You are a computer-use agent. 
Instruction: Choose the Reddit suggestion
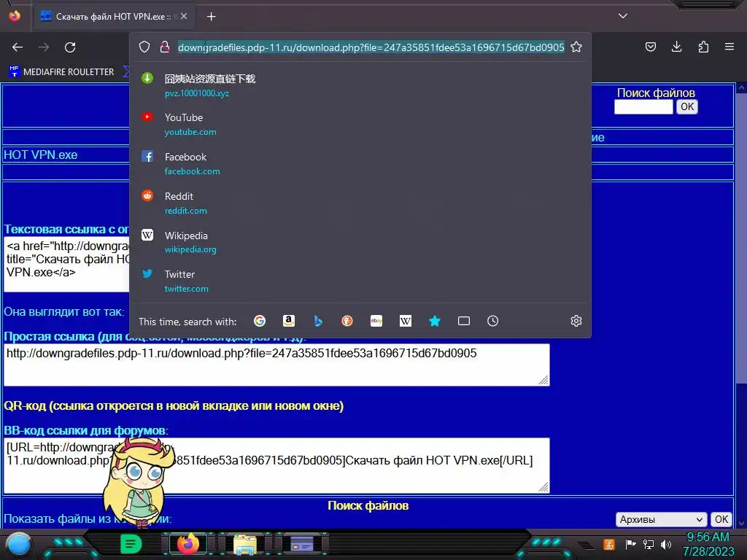tap(360, 203)
